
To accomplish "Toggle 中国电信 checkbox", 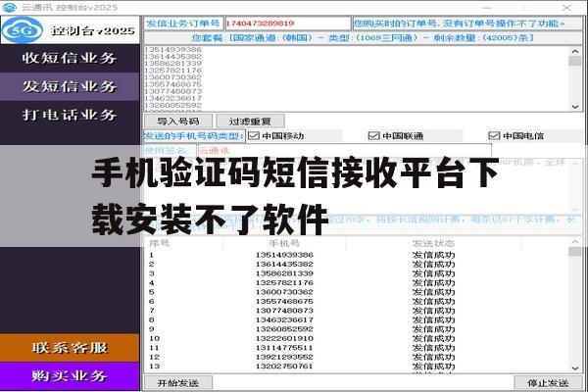I will (x=494, y=136).
